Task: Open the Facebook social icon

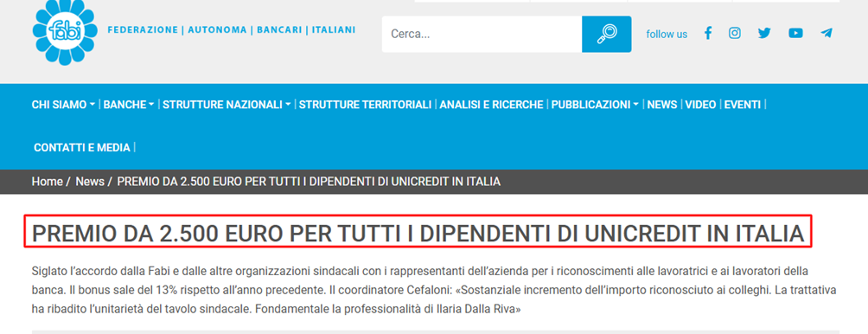Action: click(707, 33)
